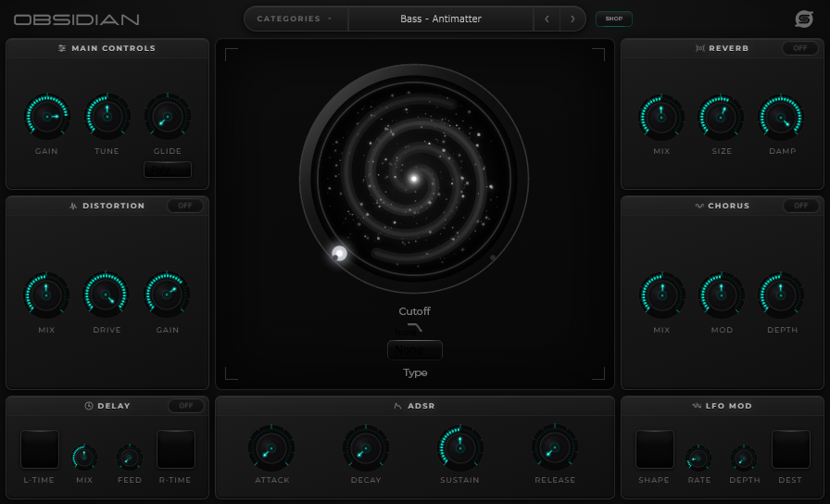The width and height of the screenshot is (830, 504).
Task: Click the Delay clock icon
Action: (x=89, y=406)
